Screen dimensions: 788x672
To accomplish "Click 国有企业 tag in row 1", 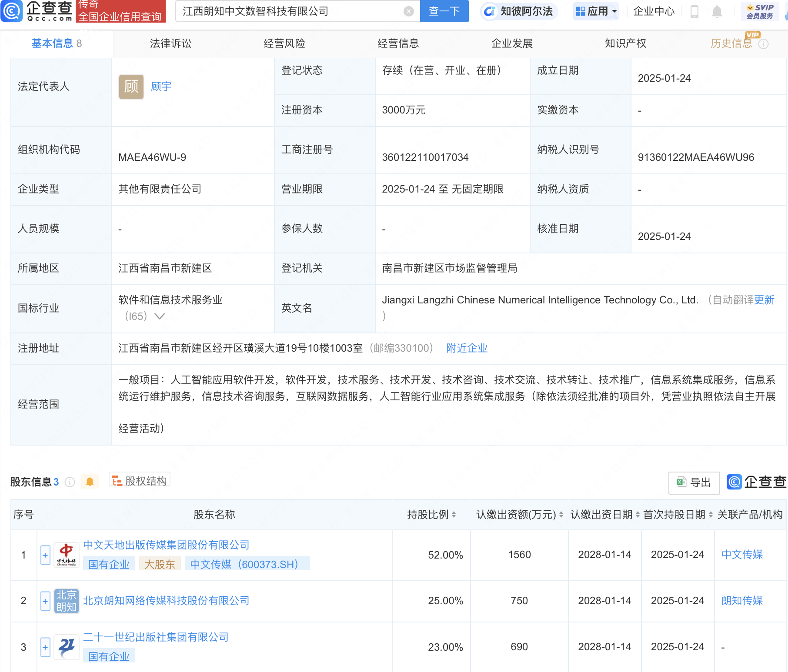I will click(109, 564).
